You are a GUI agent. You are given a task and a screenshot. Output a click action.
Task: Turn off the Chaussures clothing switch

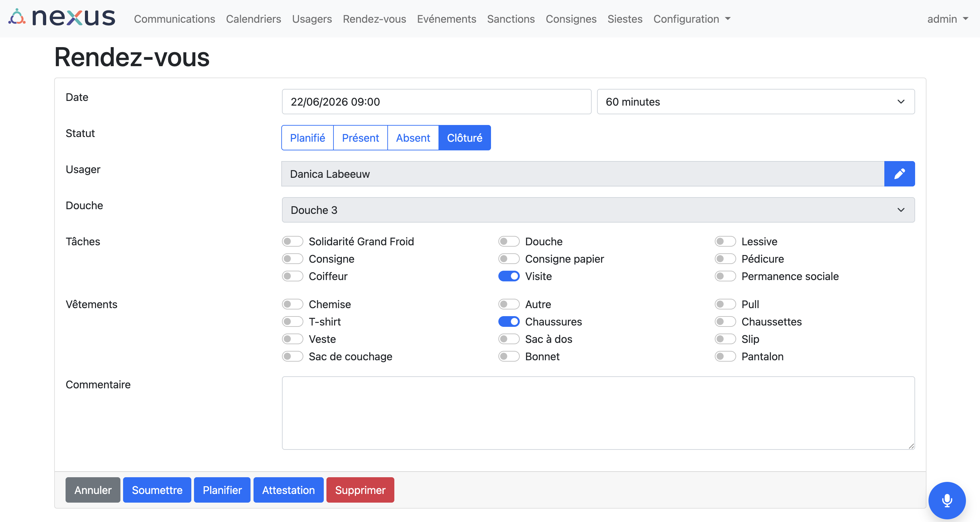pos(509,321)
